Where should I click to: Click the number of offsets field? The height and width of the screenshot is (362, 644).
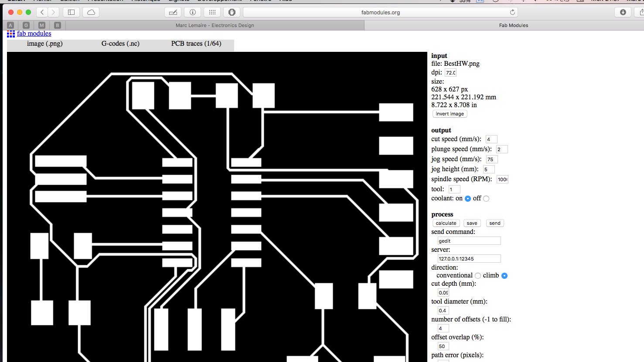(x=443, y=328)
